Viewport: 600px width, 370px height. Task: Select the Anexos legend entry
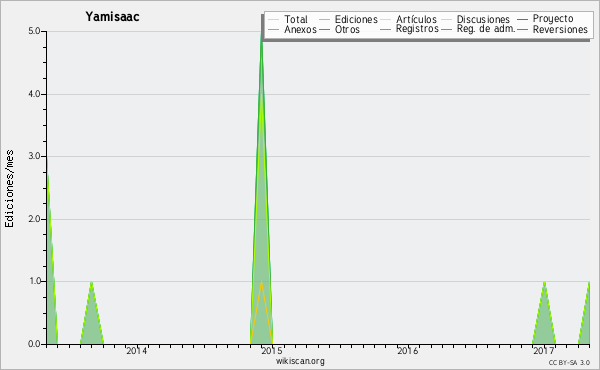tap(300, 29)
